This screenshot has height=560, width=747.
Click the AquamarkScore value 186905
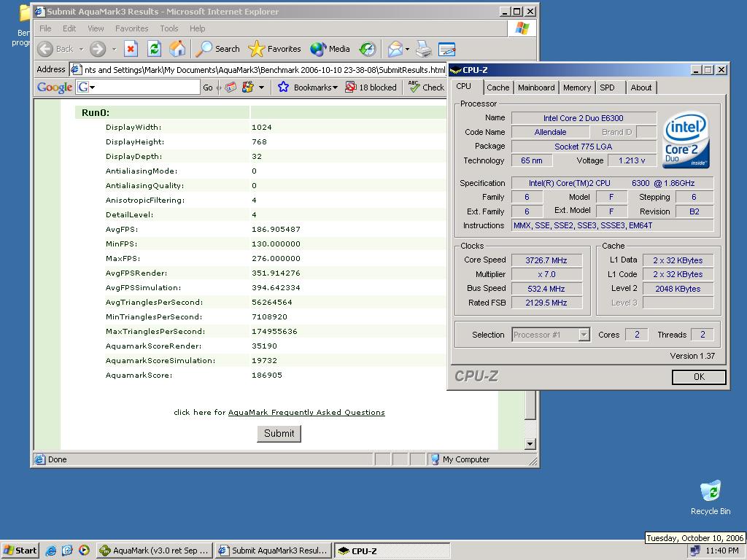(267, 376)
